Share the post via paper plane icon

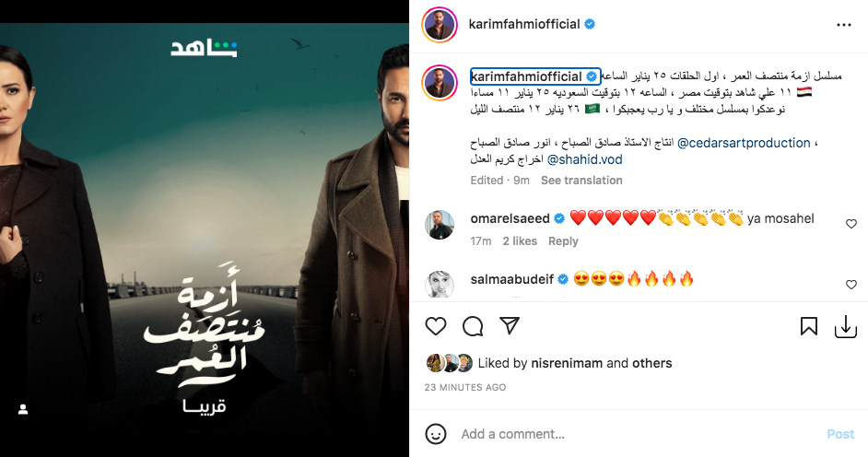click(x=510, y=326)
